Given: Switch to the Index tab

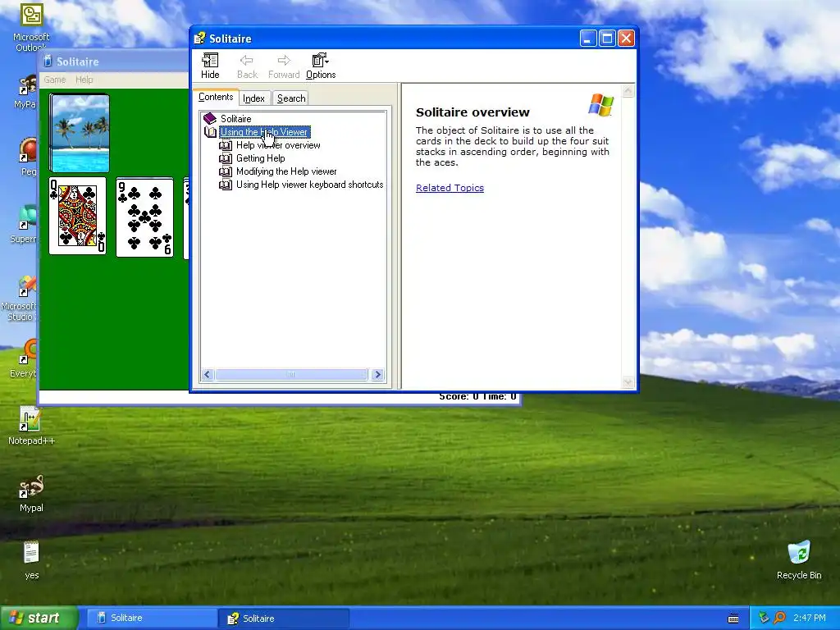Looking at the screenshot, I should [253, 98].
